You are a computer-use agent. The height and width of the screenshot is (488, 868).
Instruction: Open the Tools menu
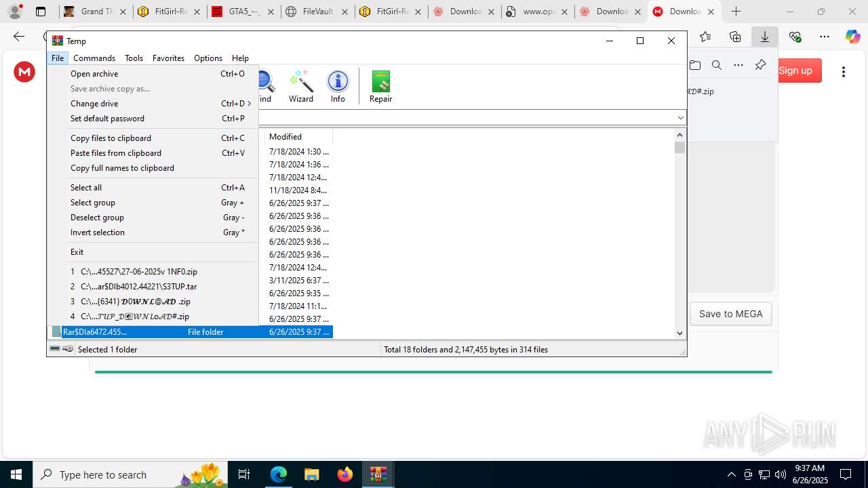(x=134, y=58)
